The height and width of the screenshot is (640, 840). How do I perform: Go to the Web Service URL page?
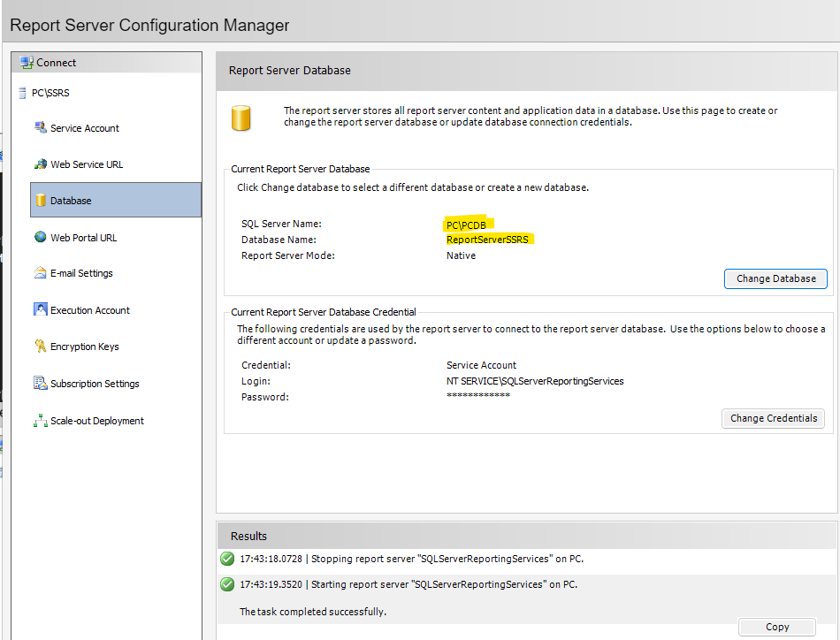pyautogui.click(x=87, y=164)
